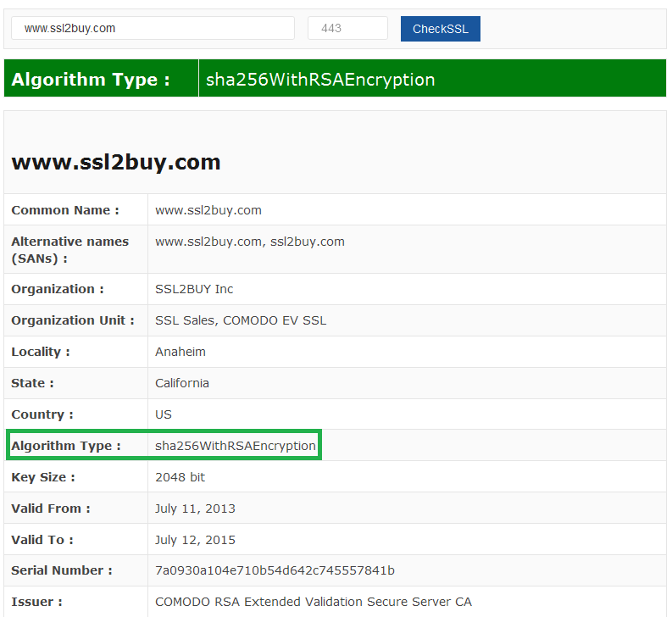The width and height of the screenshot is (672, 617).
Task: Click the Country label
Action: pyautogui.click(x=42, y=414)
